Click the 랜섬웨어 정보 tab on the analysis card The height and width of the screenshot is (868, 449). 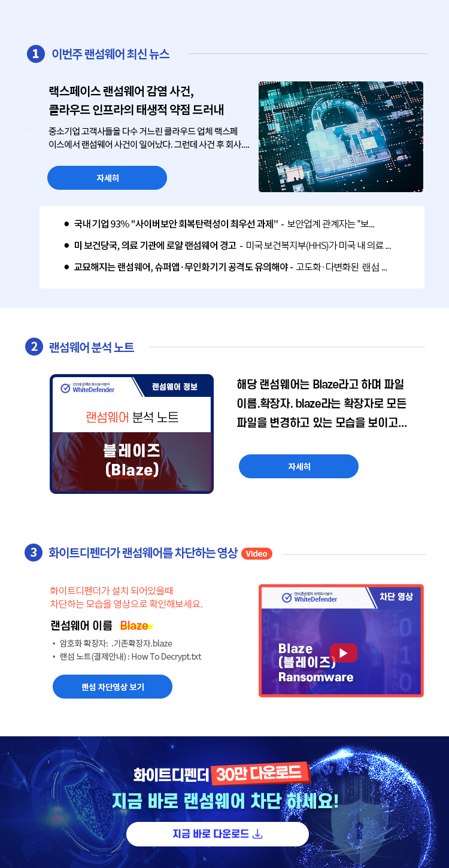175,387
